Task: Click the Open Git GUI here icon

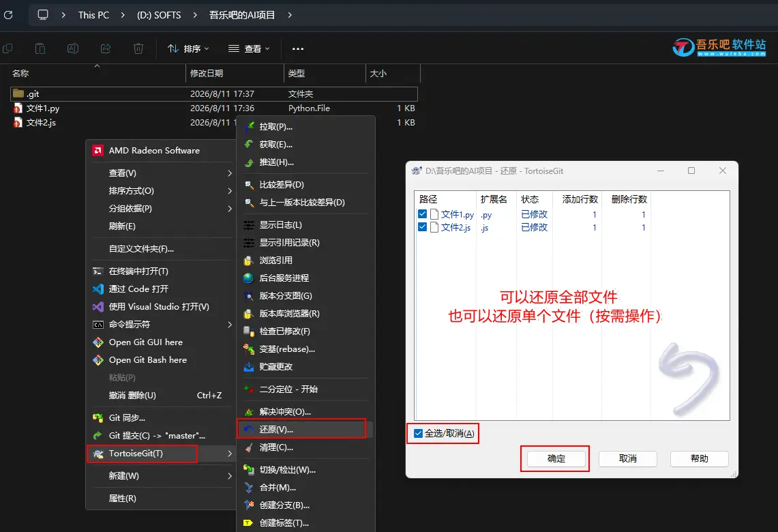Action: click(x=98, y=342)
